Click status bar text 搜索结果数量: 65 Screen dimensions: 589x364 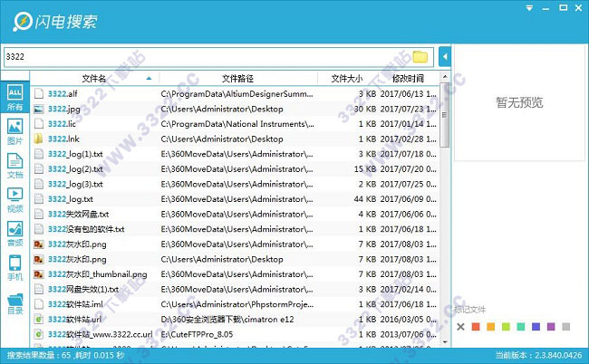(x=39, y=355)
